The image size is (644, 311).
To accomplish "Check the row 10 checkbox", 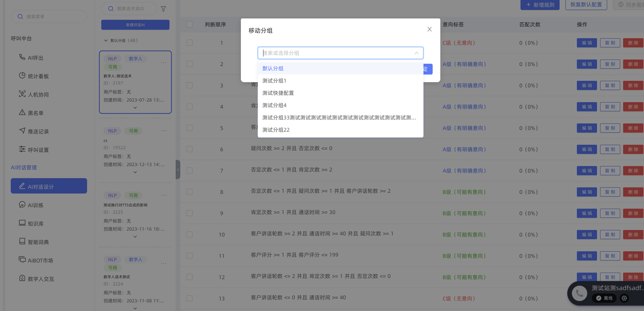I will [x=189, y=234].
